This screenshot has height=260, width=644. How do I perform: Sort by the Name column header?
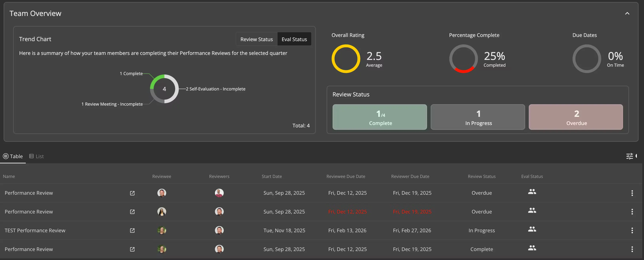coord(9,176)
